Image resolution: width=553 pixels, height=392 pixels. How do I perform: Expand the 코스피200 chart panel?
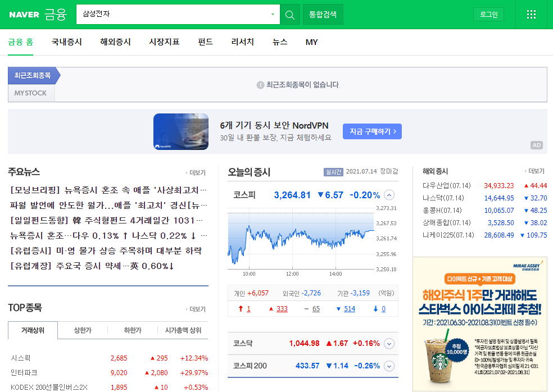[x=389, y=366]
